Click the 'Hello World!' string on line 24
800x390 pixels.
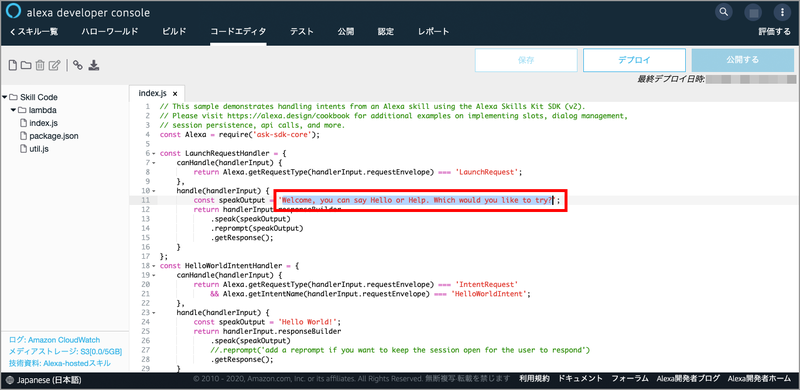click(307, 322)
